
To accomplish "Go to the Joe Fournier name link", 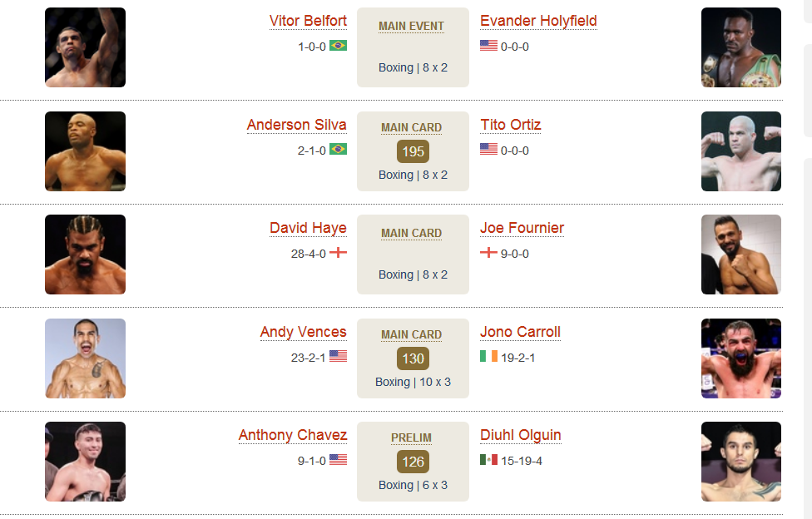I will click(x=522, y=229).
